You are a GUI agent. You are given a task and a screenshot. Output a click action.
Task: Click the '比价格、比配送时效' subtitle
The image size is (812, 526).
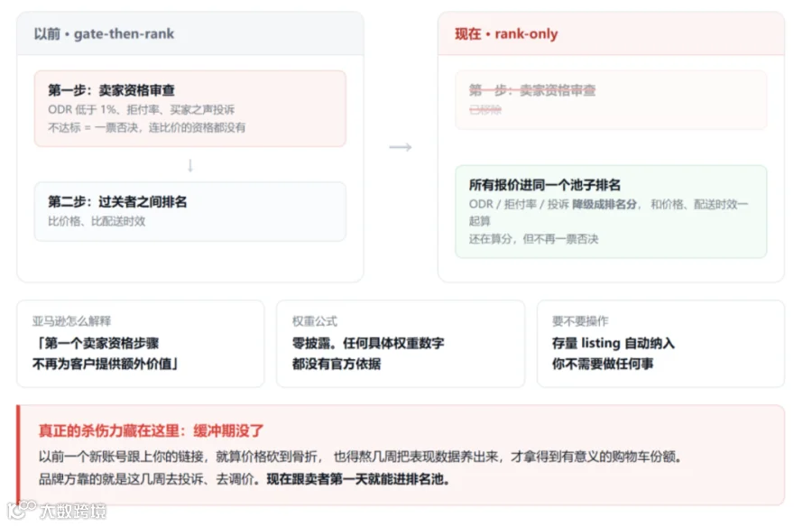[x=97, y=222]
